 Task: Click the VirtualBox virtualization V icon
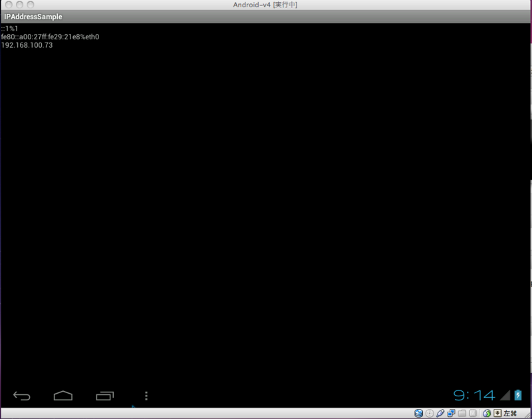[x=473, y=413]
